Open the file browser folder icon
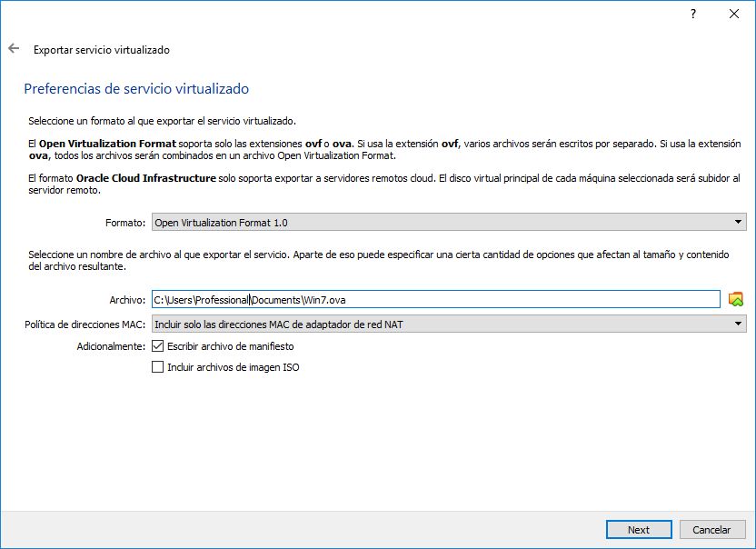Viewport: 756px width, 549px height. tap(736, 299)
